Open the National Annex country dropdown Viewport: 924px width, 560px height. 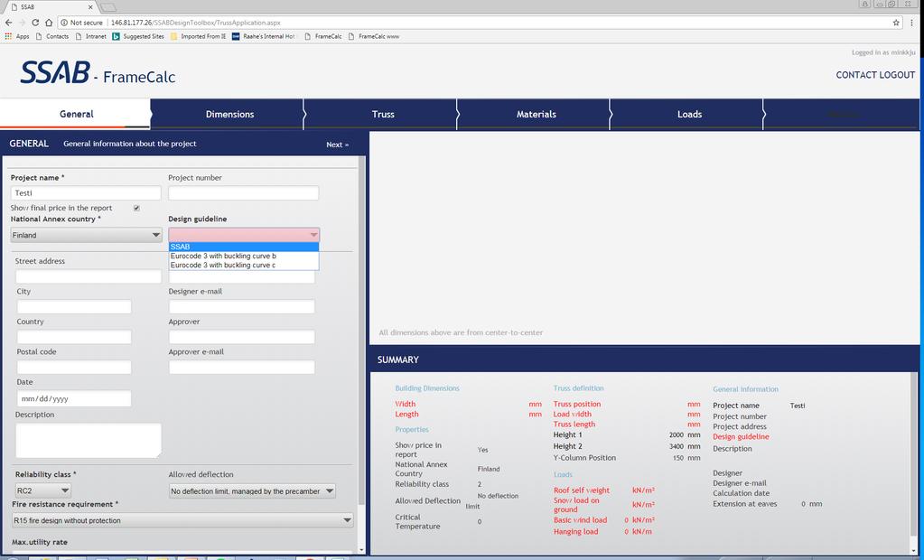click(86, 235)
